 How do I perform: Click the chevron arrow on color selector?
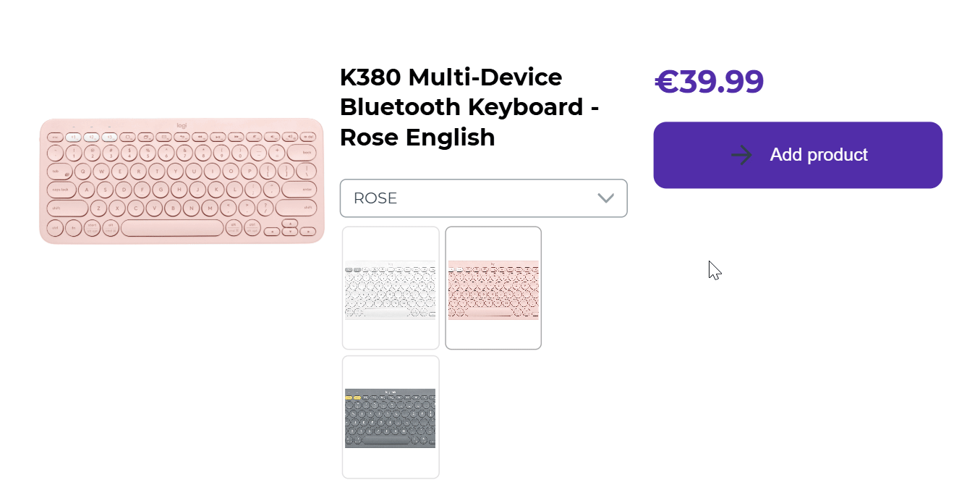pyautogui.click(x=605, y=198)
